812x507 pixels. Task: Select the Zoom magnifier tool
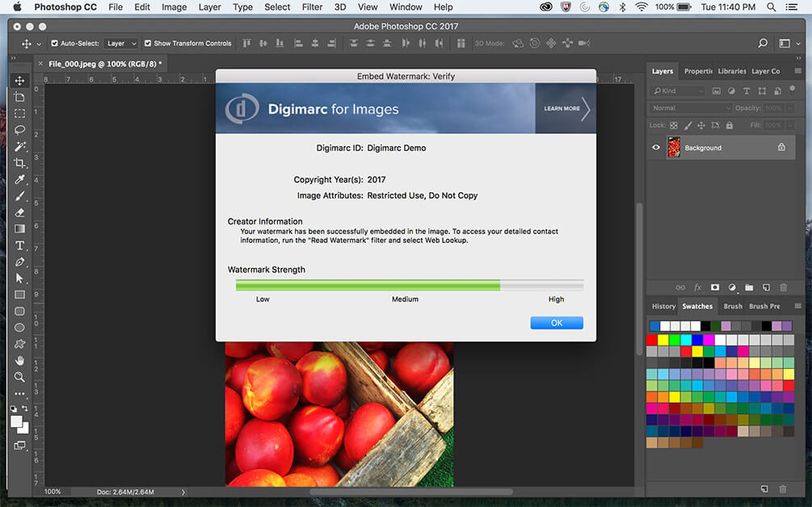point(19,377)
